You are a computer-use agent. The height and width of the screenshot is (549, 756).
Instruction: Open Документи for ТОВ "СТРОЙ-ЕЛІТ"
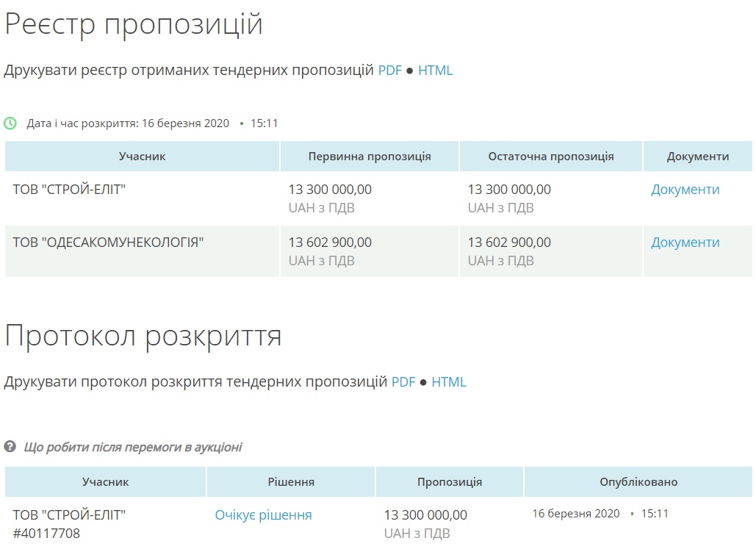(685, 190)
